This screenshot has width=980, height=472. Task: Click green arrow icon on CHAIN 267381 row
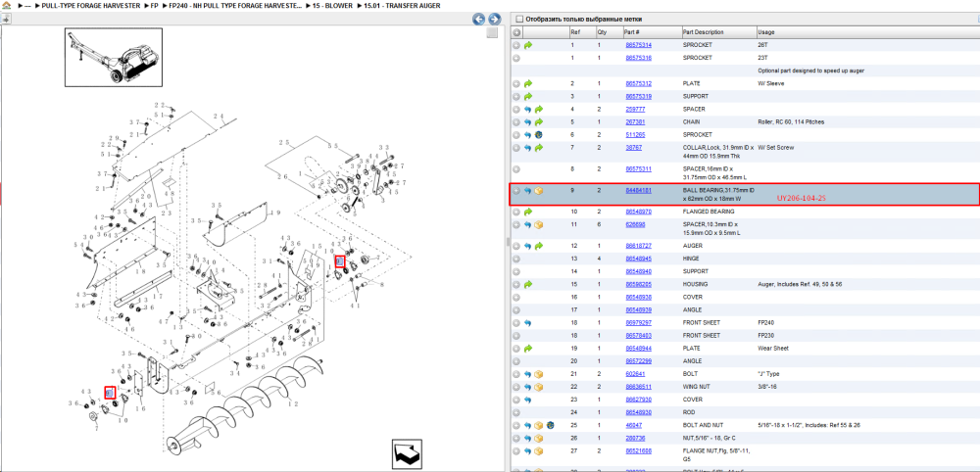pyautogui.click(x=539, y=122)
